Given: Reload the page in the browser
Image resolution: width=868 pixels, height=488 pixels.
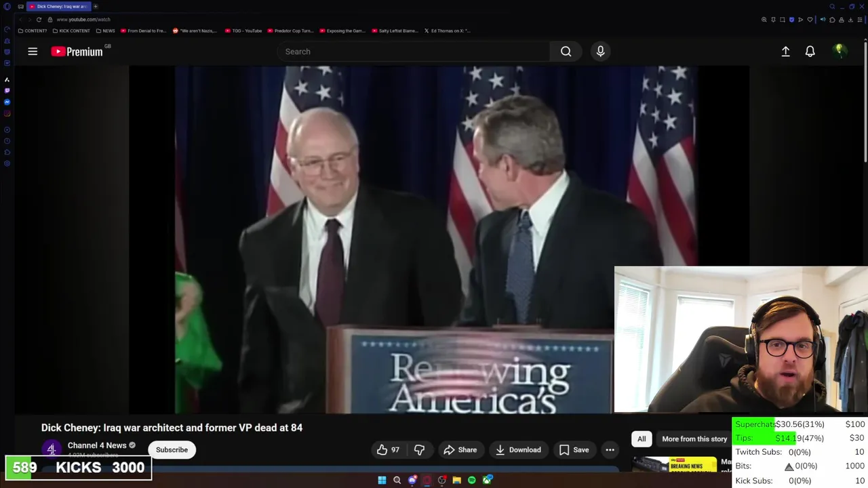Looking at the screenshot, I should click(x=39, y=20).
